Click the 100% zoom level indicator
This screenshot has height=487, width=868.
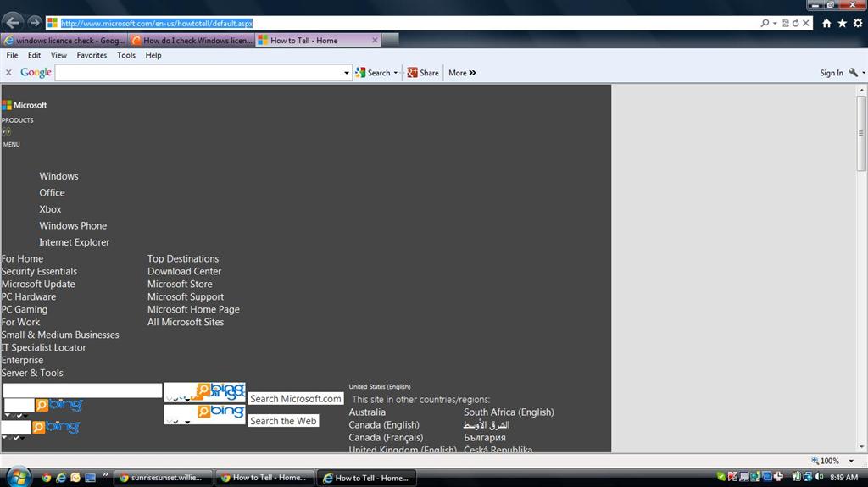point(826,461)
